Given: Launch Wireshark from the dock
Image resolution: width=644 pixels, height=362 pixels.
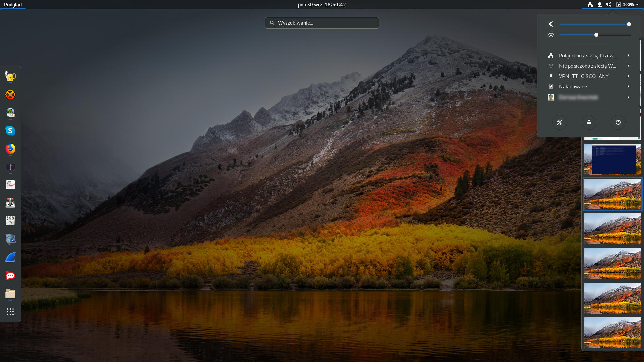Looking at the screenshot, I should pos(10,257).
